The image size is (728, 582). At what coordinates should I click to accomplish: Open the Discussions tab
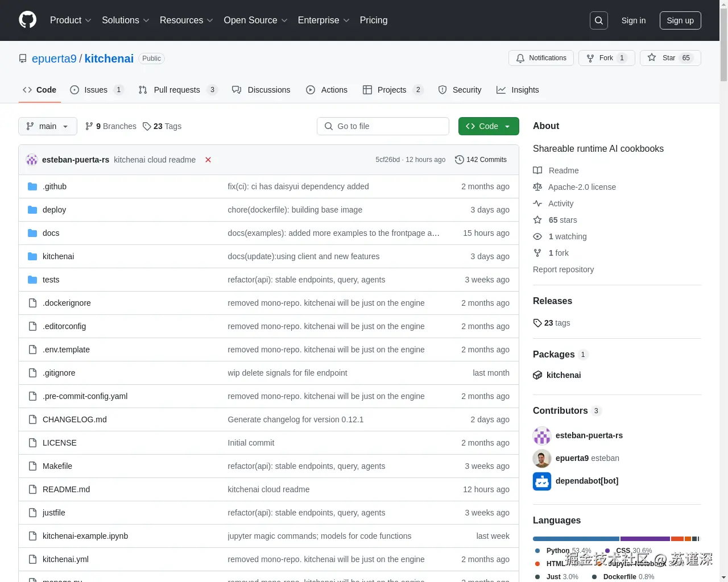click(x=262, y=90)
